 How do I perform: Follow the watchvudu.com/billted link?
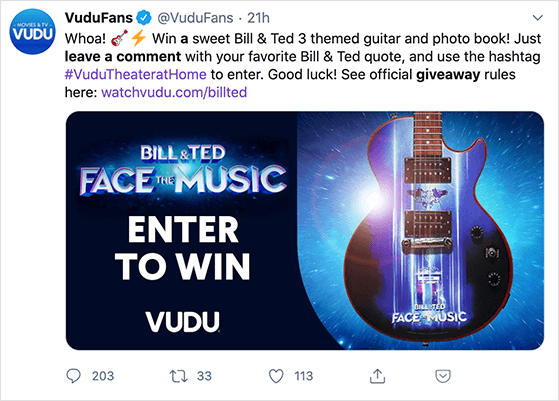coord(174,92)
